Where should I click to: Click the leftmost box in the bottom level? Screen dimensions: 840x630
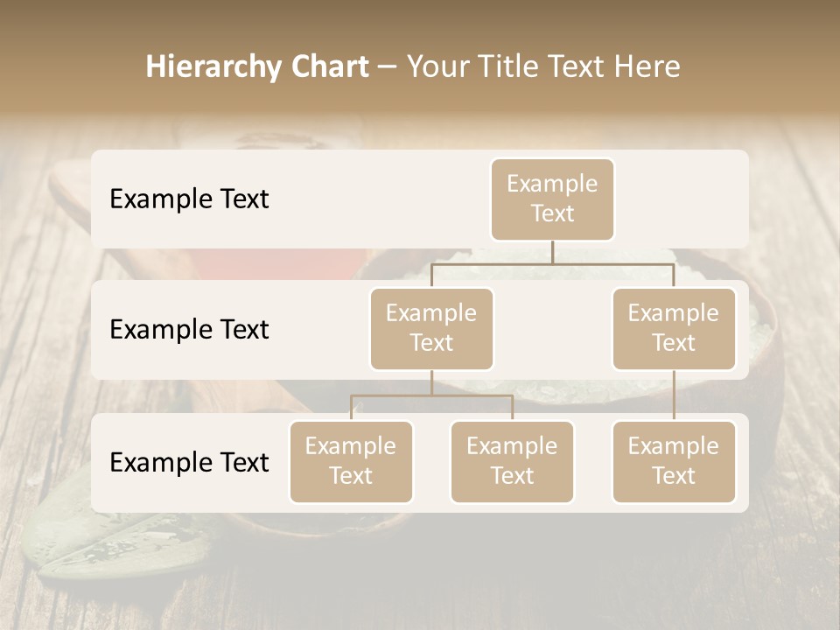click(351, 461)
